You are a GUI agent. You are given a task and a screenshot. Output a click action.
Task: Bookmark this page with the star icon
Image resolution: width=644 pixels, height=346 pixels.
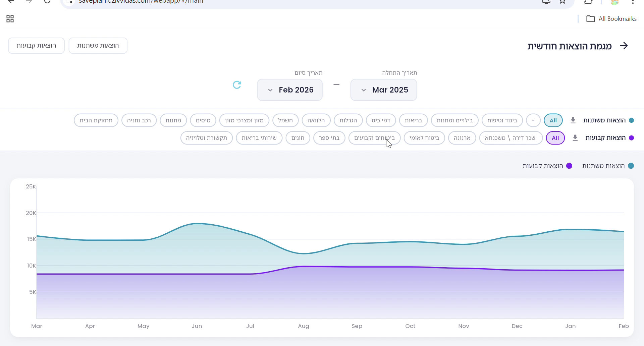[x=562, y=2]
